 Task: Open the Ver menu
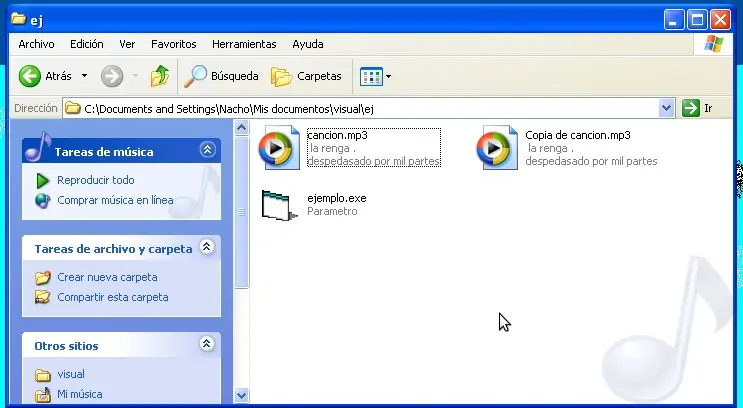pos(127,44)
